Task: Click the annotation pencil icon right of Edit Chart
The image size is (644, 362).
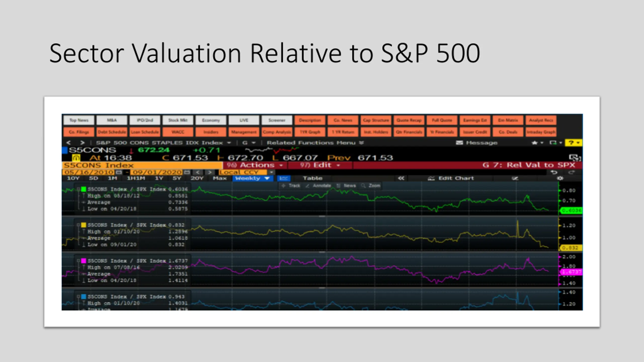Action: point(515,178)
